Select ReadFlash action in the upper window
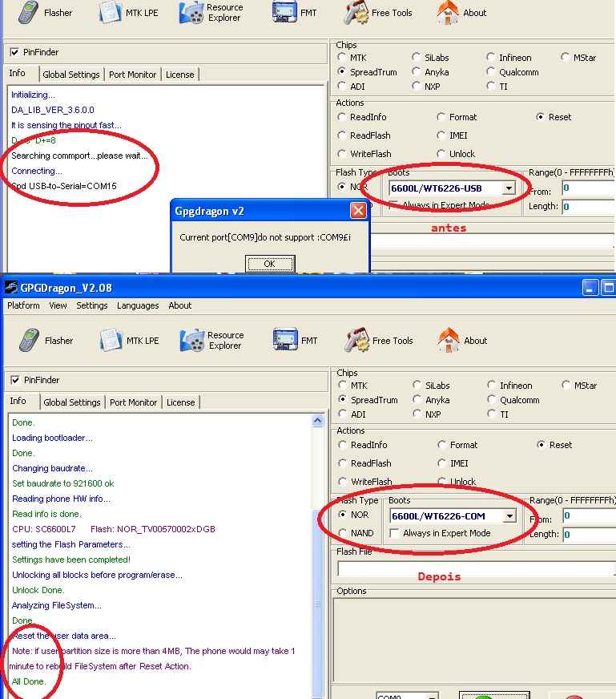 point(342,135)
